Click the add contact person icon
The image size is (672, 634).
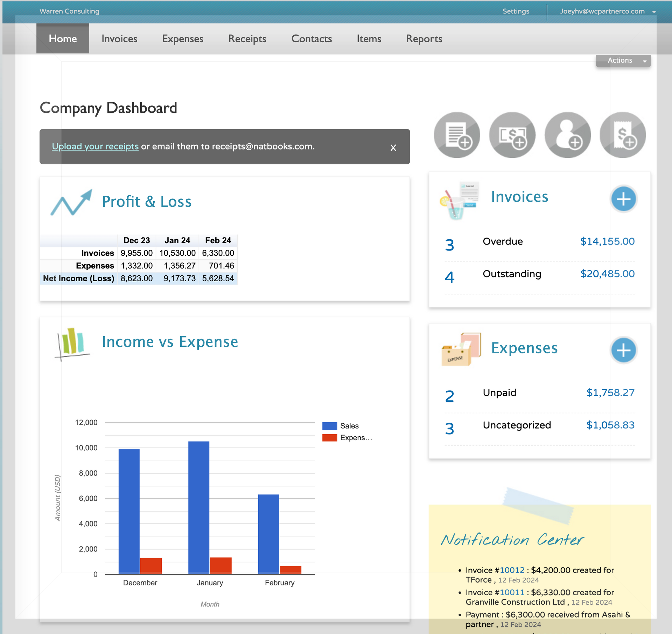coord(567,135)
